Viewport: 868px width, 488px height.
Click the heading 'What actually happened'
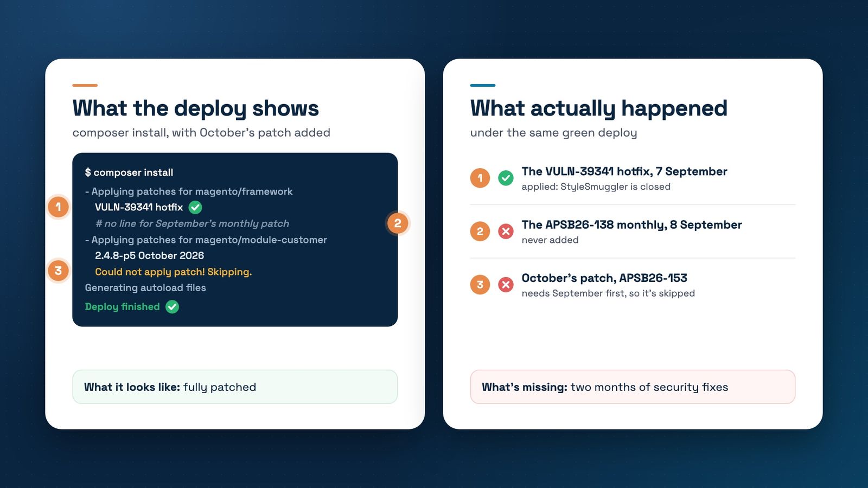tap(599, 108)
